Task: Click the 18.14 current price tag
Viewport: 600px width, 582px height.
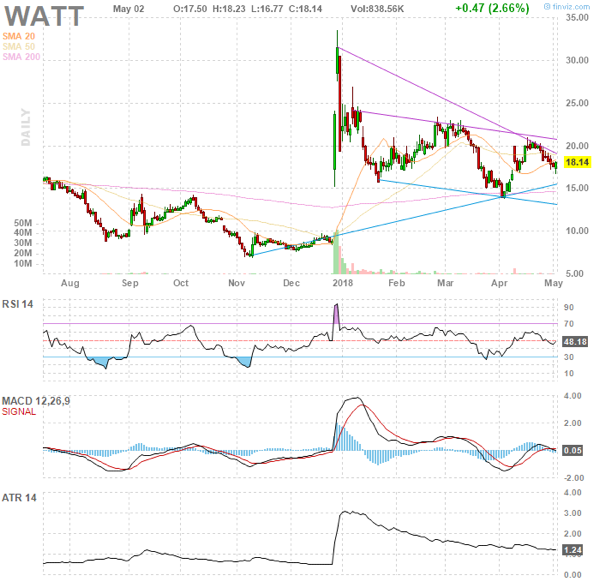Action: [x=575, y=161]
